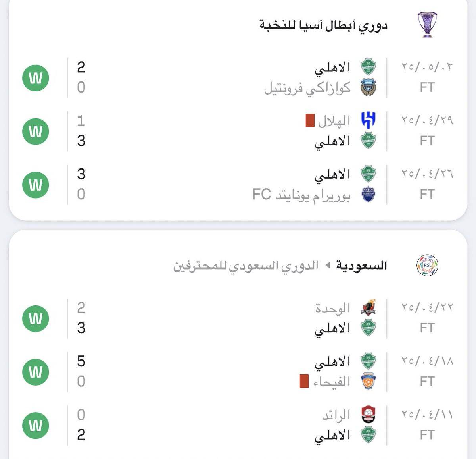Image resolution: width=476 pixels, height=459 pixels.
Task: Select the السعودية country breadcrumb
Action: tap(361, 265)
